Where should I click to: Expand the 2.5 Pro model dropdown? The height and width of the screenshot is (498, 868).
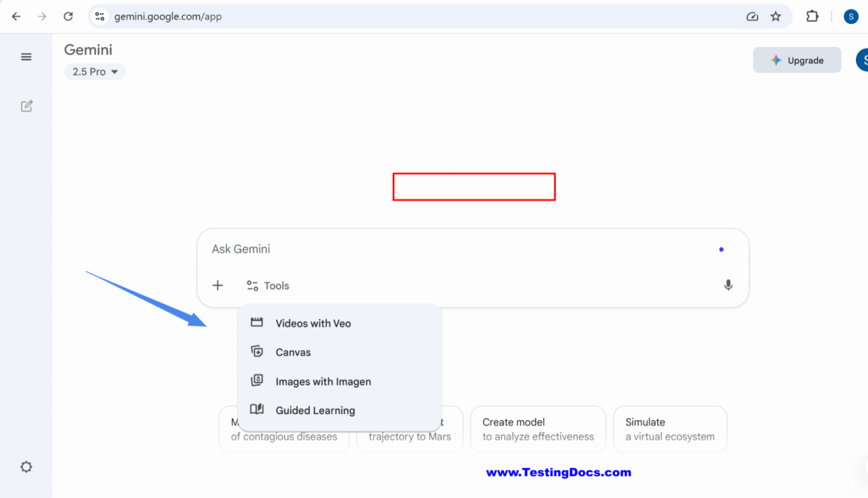95,72
